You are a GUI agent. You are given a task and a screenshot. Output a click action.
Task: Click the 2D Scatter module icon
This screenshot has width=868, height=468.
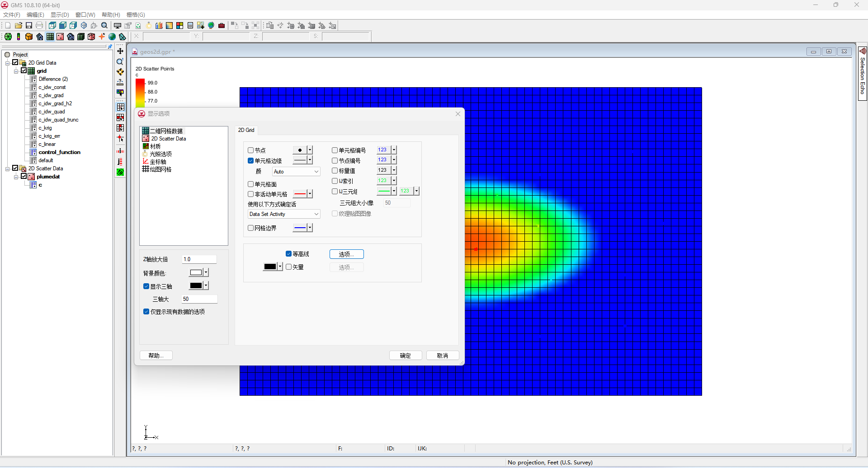pos(60,37)
